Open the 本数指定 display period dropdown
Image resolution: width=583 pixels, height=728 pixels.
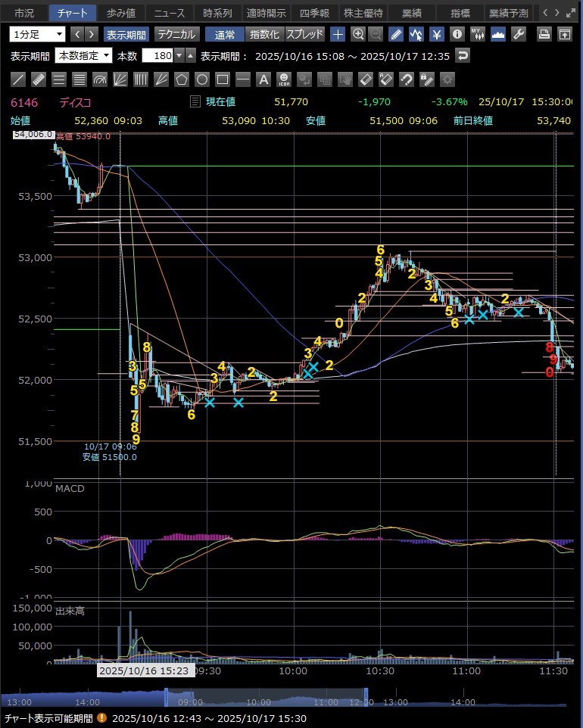point(83,55)
